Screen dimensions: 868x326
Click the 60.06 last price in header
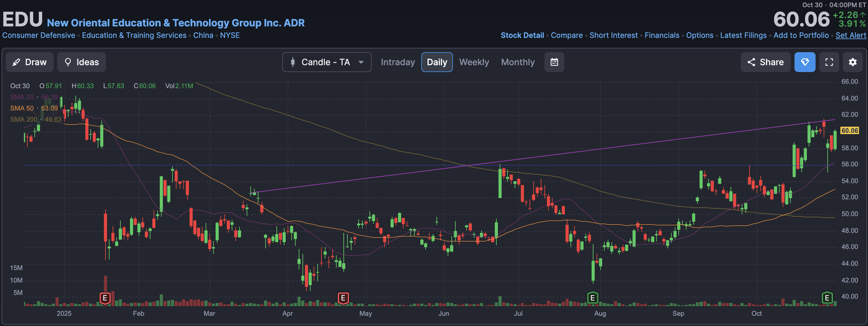point(801,19)
